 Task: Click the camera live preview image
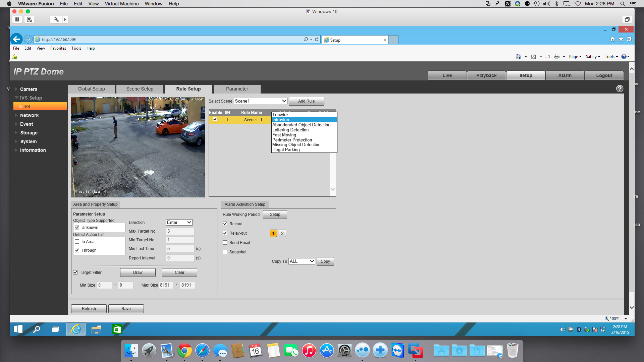[x=138, y=147]
